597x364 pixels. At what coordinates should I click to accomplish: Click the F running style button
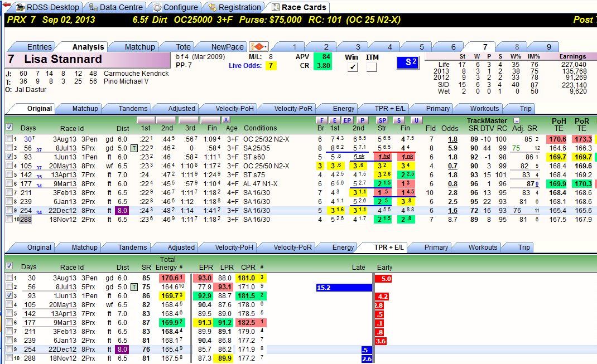click(x=322, y=120)
